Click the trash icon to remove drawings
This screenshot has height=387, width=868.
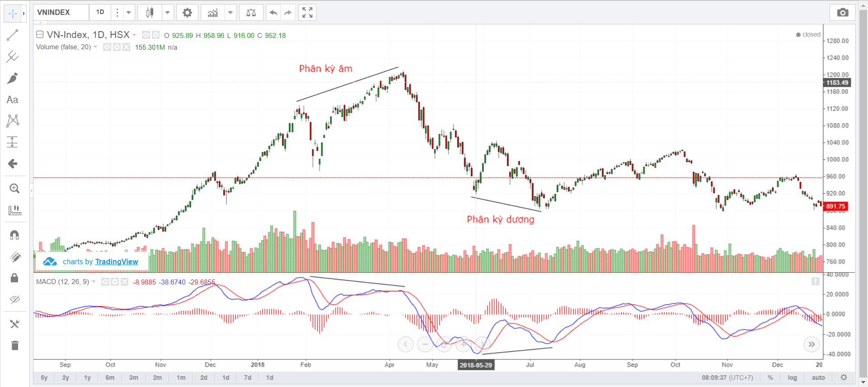point(14,345)
